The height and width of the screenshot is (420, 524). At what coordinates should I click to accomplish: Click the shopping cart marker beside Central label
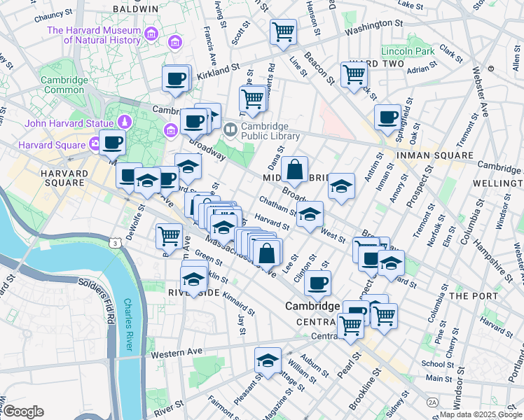[350, 328]
